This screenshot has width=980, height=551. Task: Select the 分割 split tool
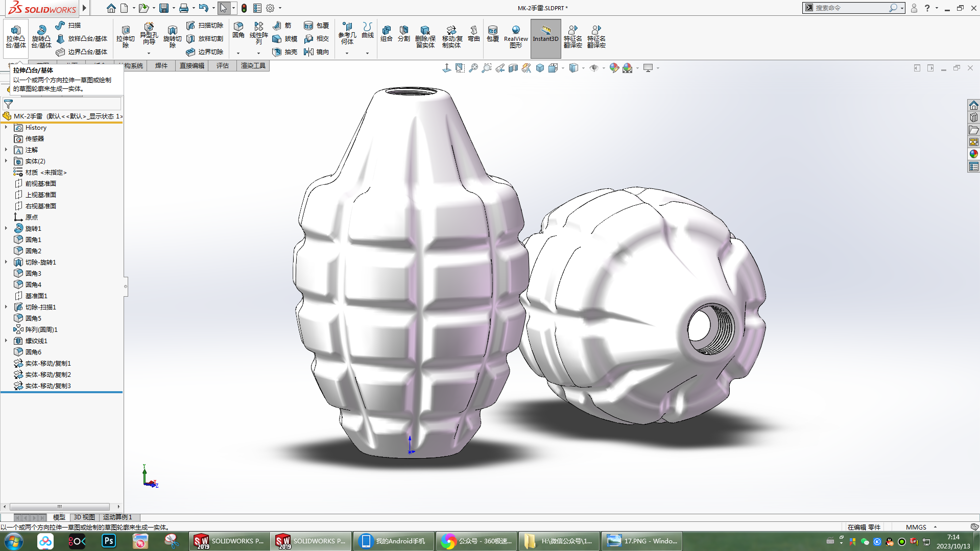click(404, 34)
